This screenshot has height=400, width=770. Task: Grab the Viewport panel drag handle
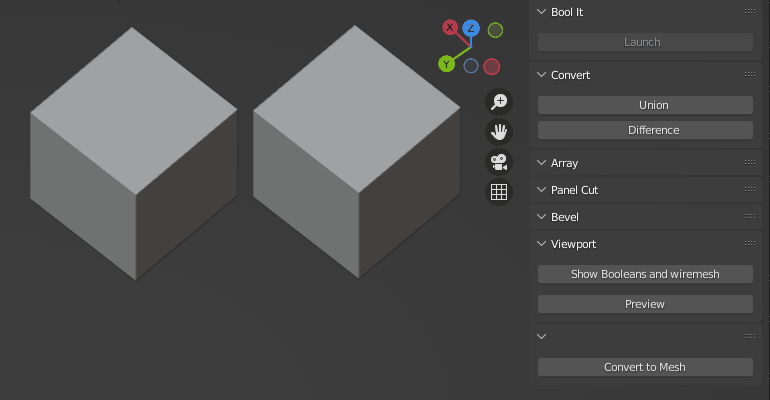(750, 243)
